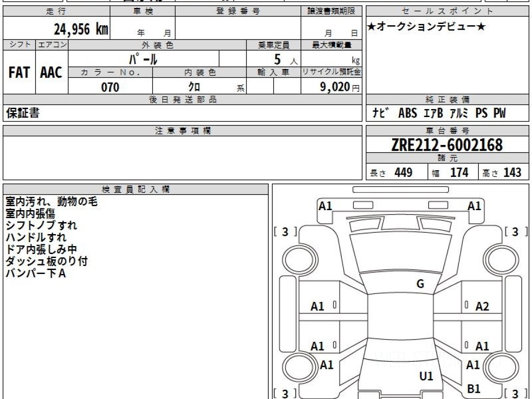The height and width of the screenshot is (399, 532).
Task: Click the 外装色 header
Action: click(157, 45)
